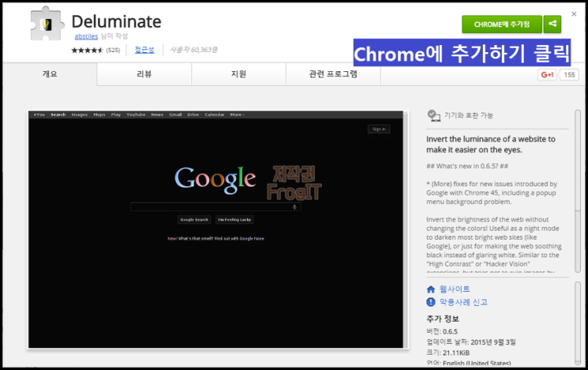
Task: Select the 관련 프로그램 tab
Action: 332,74
